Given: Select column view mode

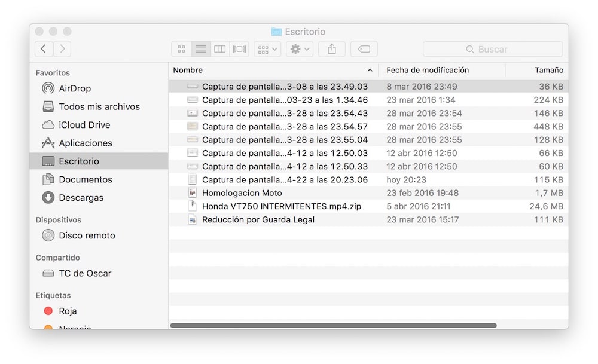Looking at the screenshot, I should tap(220, 49).
